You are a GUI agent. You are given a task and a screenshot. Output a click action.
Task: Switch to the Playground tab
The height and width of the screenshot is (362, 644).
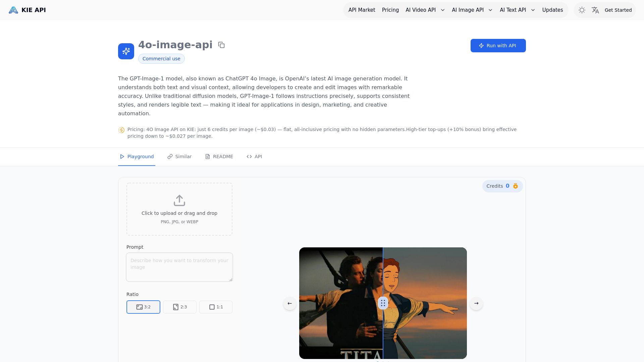(x=137, y=157)
